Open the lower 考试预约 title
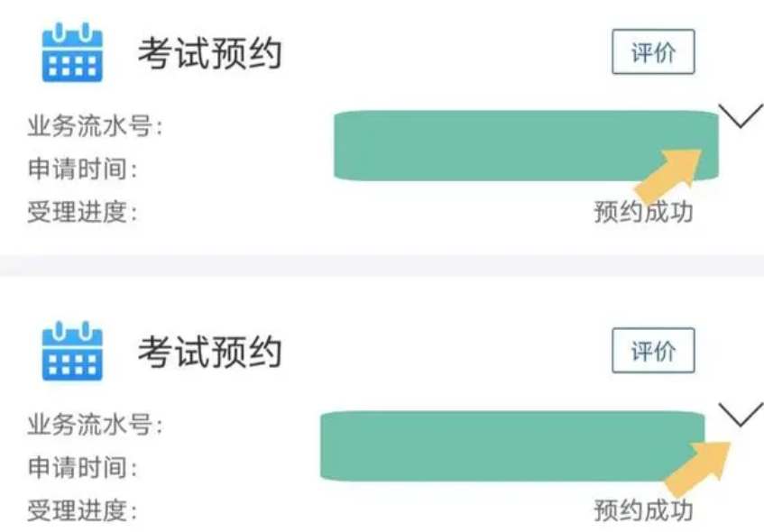The width and height of the screenshot is (764, 532). [x=210, y=352]
